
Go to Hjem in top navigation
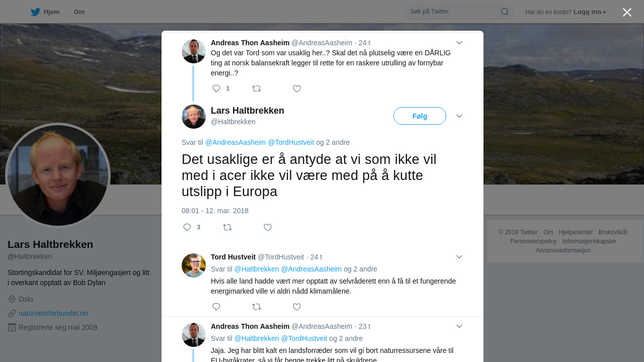[x=45, y=12]
